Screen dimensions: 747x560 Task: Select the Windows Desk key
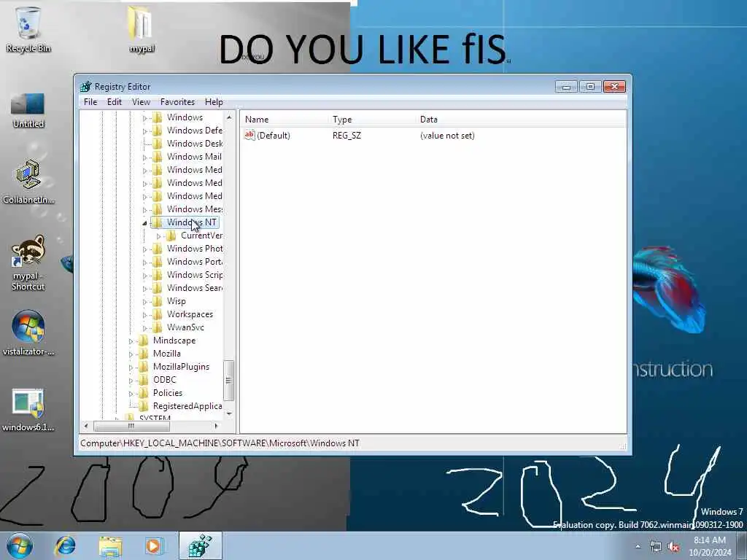(194, 144)
